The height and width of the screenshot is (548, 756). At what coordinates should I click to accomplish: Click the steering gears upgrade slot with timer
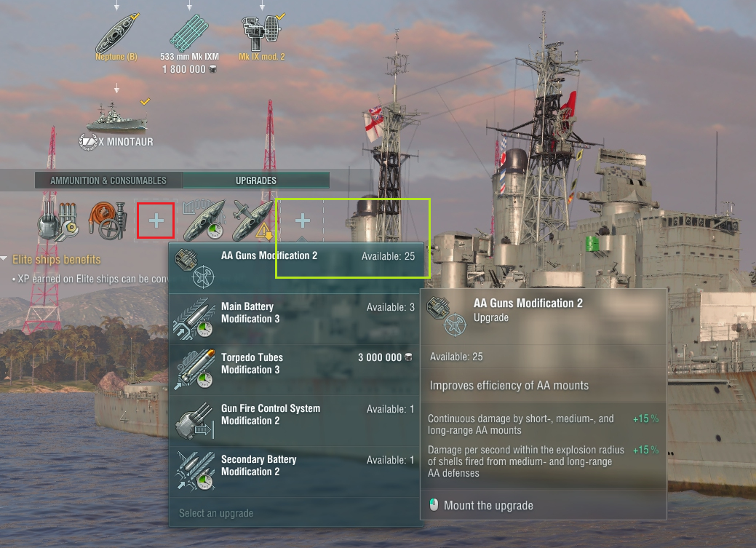(x=204, y=221)
